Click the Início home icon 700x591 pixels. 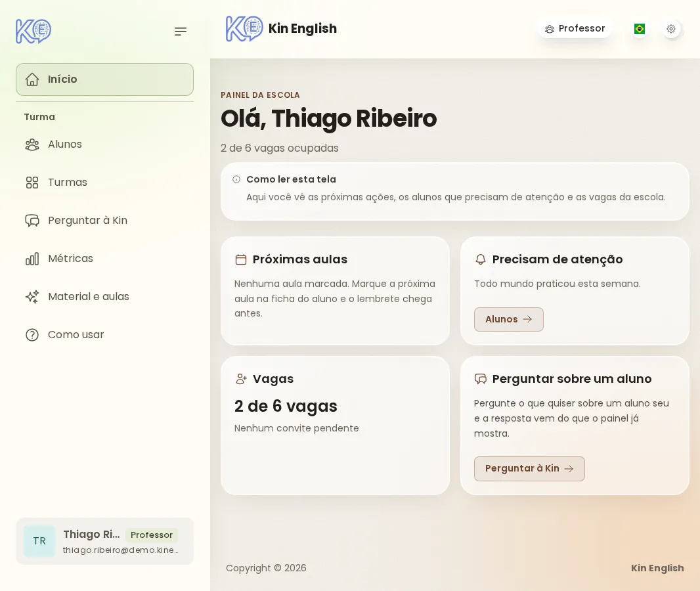point(32,79)
